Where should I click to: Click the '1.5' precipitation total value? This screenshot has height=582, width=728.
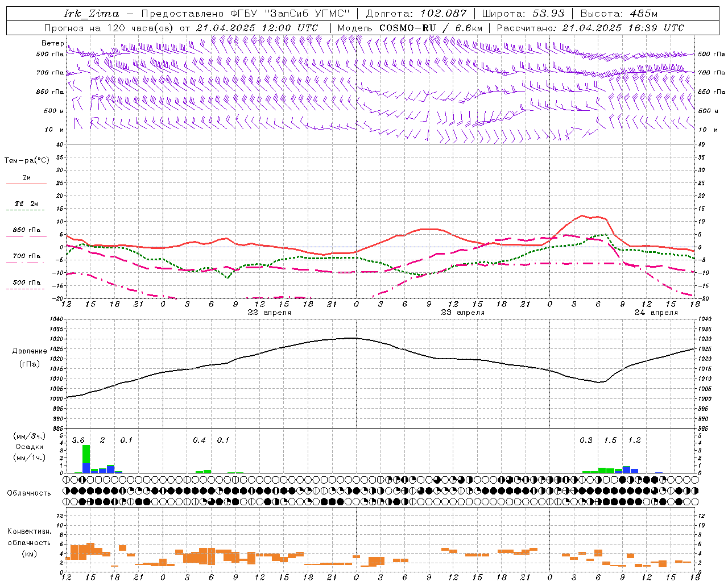click(x=610, y=440)
